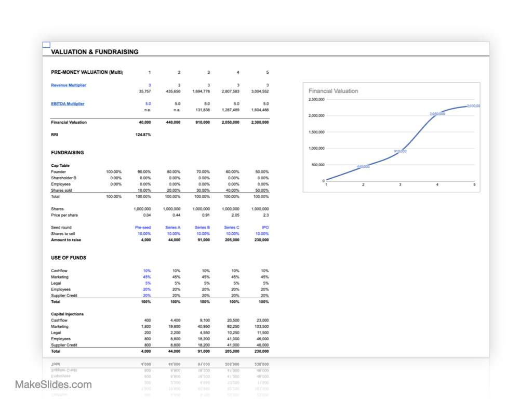Select the IPO round cell
The width and height of the screenshot is (532, 399).
click(265, 228)
